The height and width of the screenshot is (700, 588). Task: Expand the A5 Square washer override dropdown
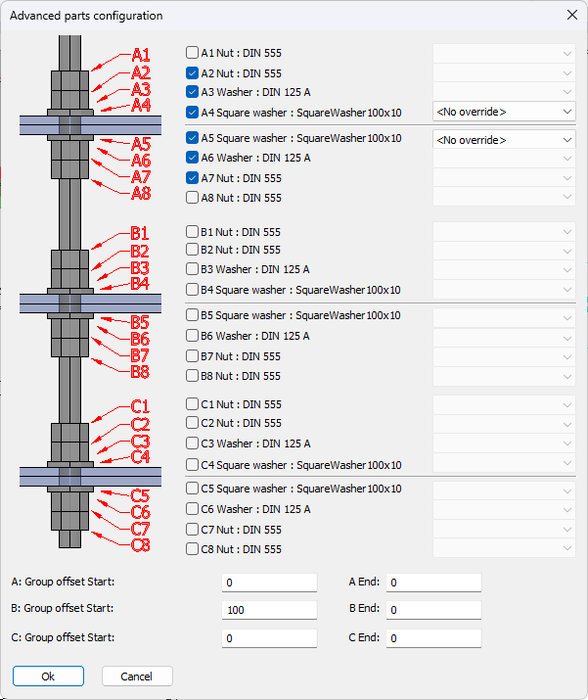(504, 140)
